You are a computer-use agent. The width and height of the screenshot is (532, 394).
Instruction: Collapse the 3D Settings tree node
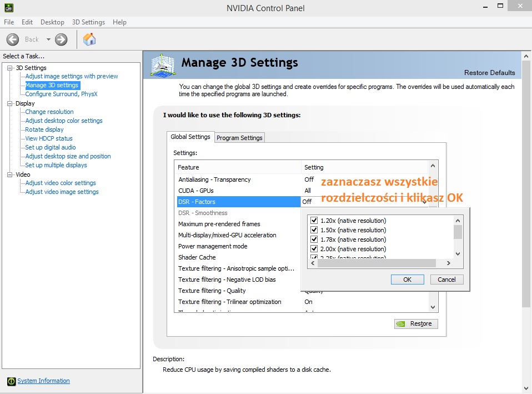pyautogui.click(x=9, y=68)
